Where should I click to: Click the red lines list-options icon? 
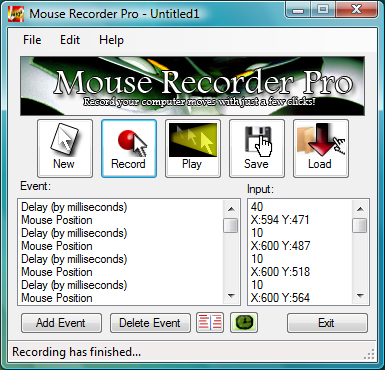coord(210,323)
